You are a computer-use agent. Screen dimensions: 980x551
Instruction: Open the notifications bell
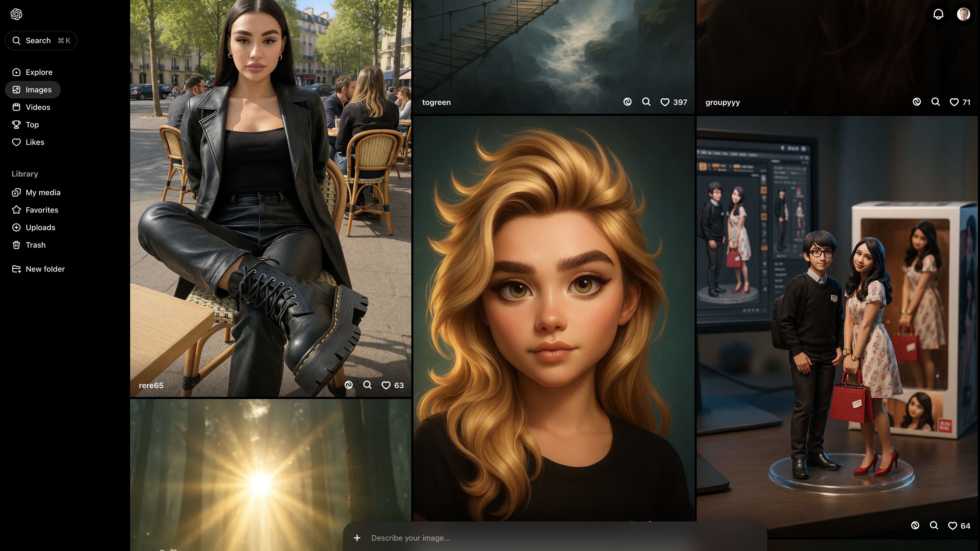938,14
